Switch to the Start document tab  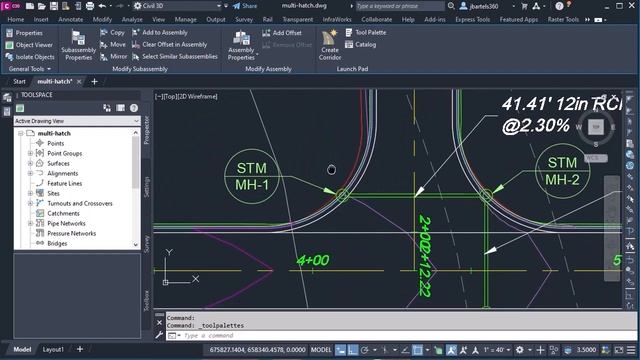[x=19, y=81]
